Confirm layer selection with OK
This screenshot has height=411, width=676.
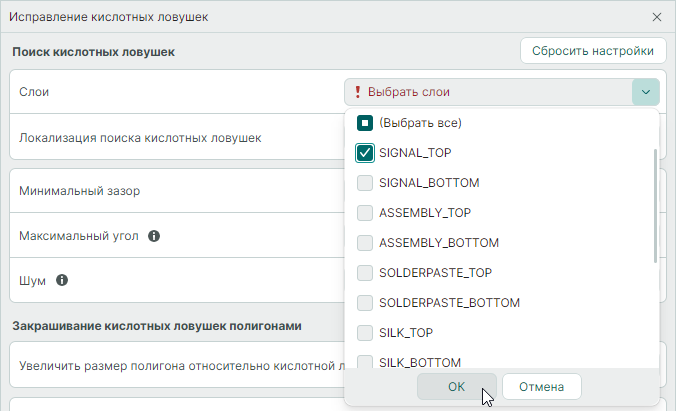456,387
